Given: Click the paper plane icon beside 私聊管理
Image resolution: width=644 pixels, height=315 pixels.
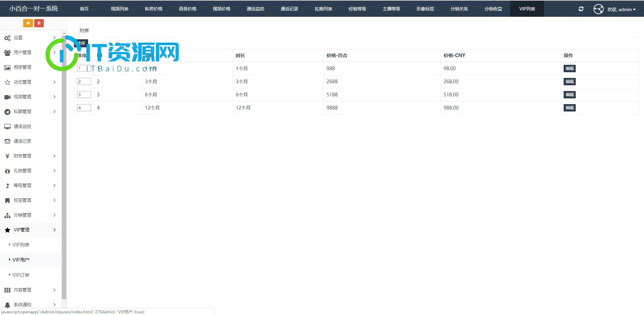Looking at the screenshot, I should (7, 112).
